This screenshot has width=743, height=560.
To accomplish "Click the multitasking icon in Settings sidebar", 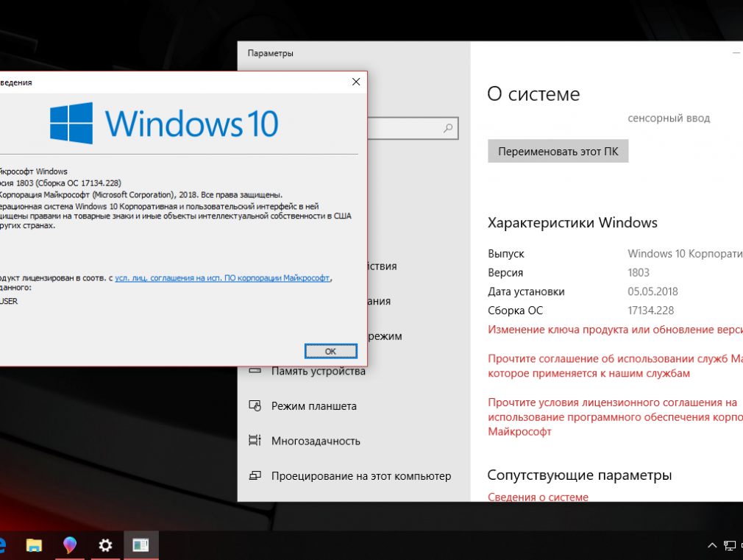I will click(255, 441).
